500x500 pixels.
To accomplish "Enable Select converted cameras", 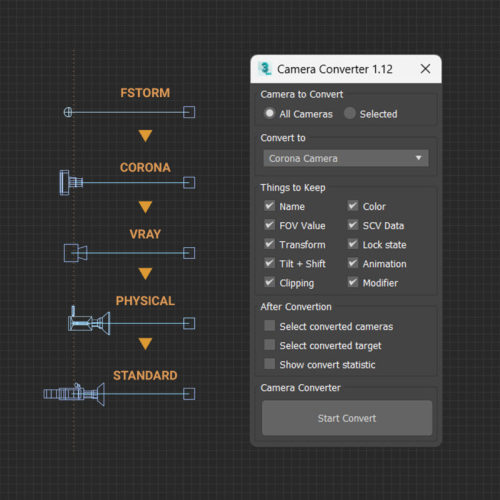I will [269, 326].
